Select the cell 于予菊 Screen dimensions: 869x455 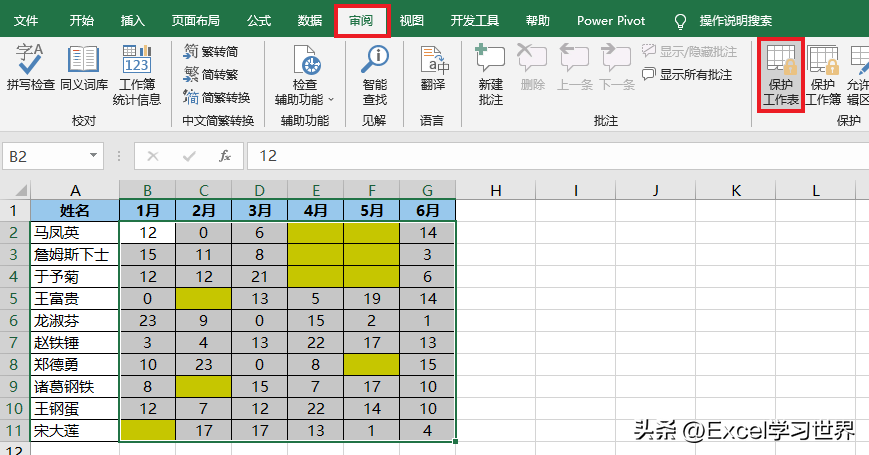tap(75, 277)
